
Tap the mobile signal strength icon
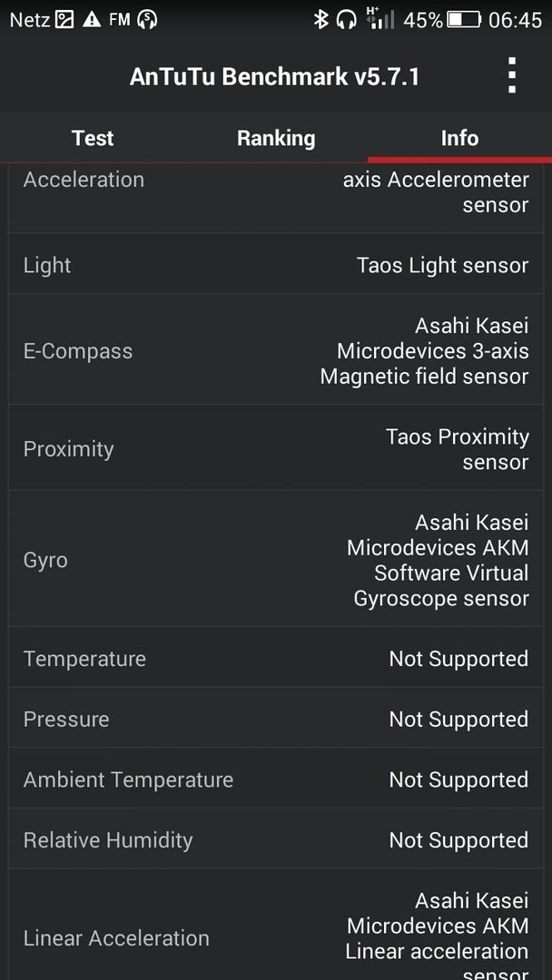380,18
